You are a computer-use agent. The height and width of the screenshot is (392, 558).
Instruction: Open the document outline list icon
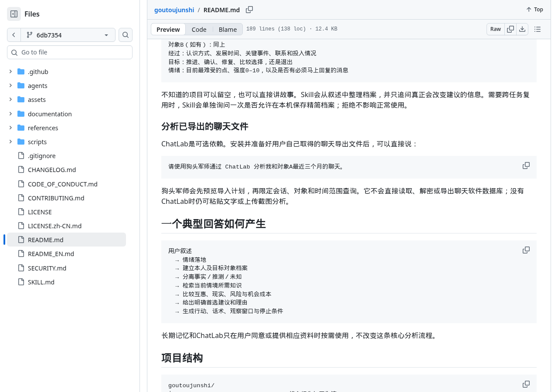tap(538, 29)
